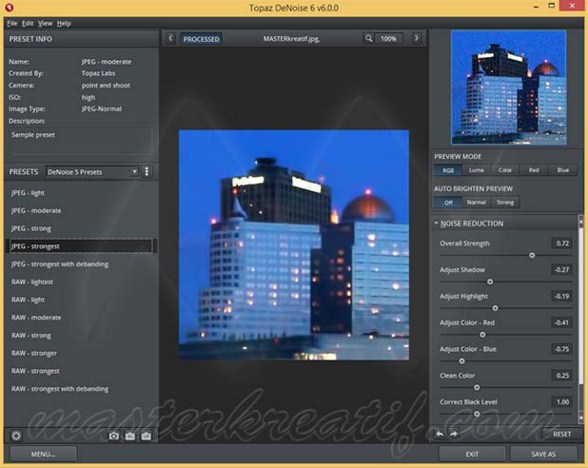Select the JPEG - strongest preset

[x=81, y=246]
